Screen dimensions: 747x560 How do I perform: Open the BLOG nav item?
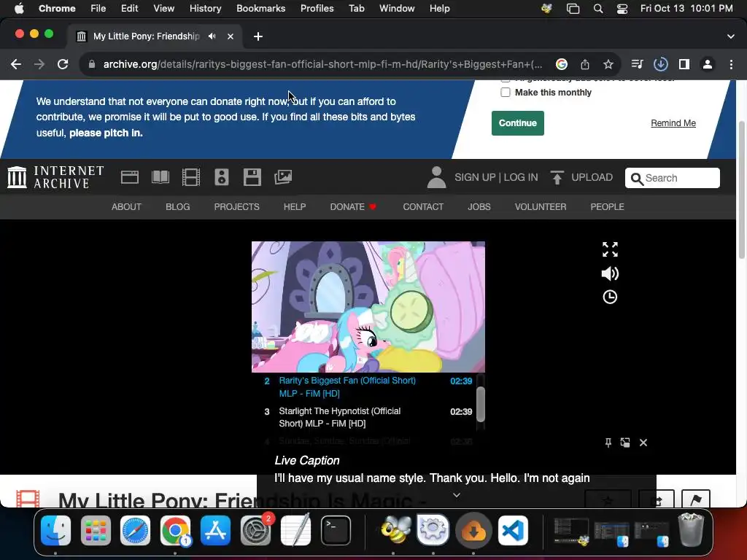(x=178, y=206)
